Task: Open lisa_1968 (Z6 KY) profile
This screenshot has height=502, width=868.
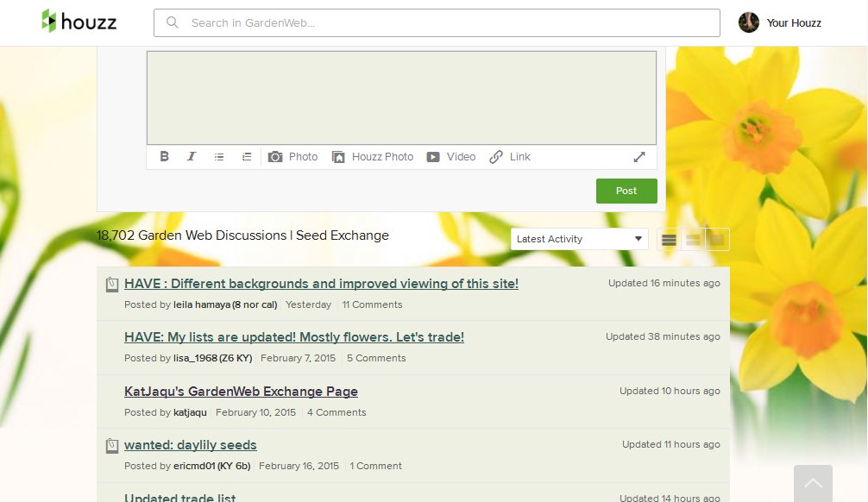Action: pyautogui.click(x=212, y=358)
